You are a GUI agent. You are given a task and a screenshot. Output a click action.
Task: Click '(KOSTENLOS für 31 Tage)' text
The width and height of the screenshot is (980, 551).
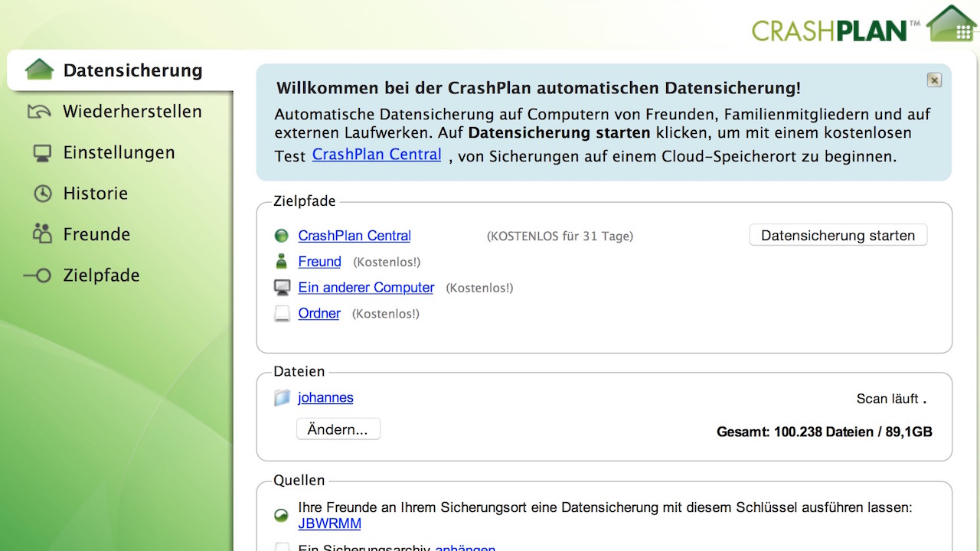560,236
